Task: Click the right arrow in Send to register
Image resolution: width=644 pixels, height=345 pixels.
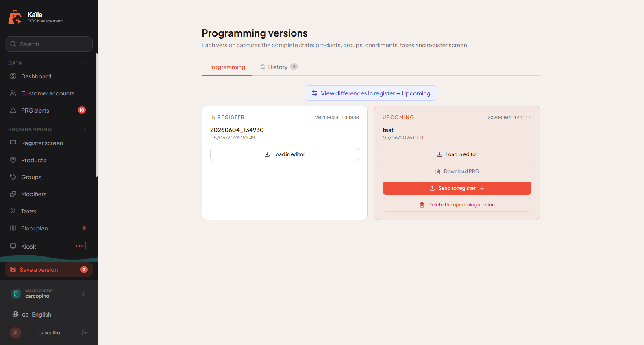Action: pyautogui.click(x=482, y=188)
